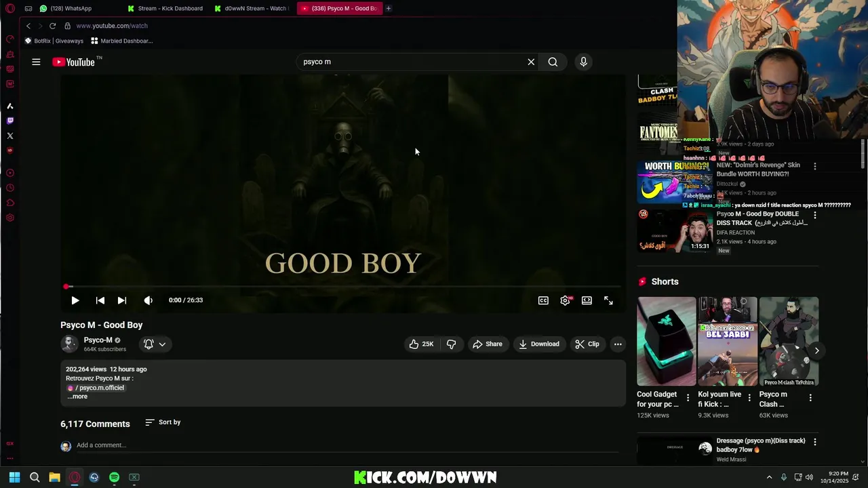Click the YouTube search magnifier button
Screen dimensions: 868x488
(553, 62)
